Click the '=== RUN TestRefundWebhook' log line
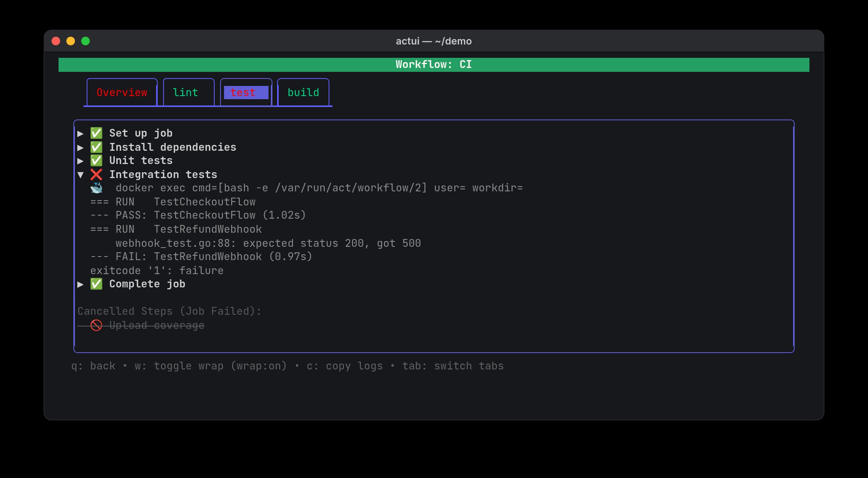Screen dimensions: 868x478 pyautogui.click(x=176, y=229)
